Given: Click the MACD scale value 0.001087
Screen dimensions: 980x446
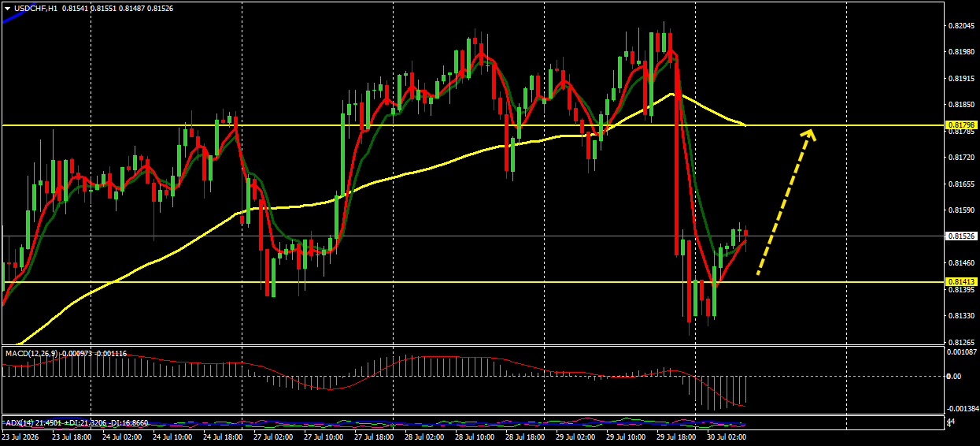Looking at the screenshot, I should click(963, 351).
